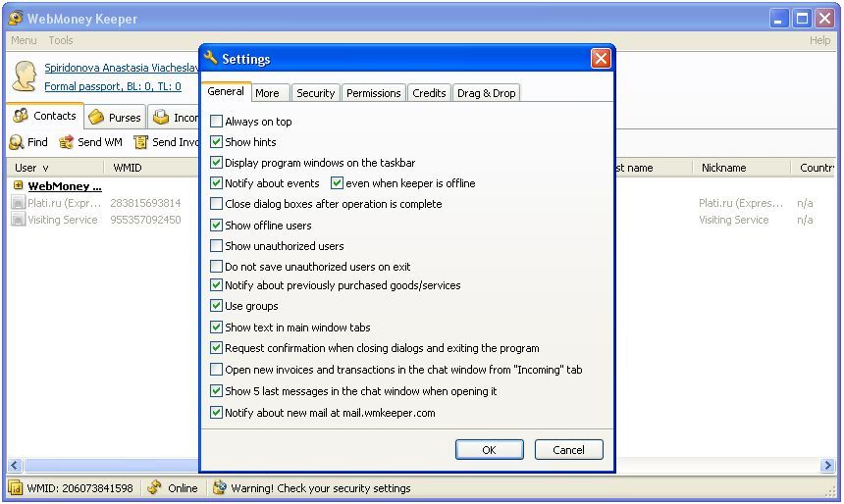Enable Show unauthorized users
Screen dimensions: 844x504
coord(216,246)
